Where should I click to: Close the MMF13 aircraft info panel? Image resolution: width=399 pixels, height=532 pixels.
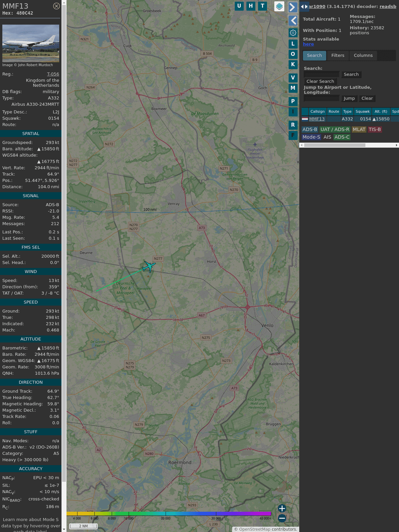coord(57,6)
